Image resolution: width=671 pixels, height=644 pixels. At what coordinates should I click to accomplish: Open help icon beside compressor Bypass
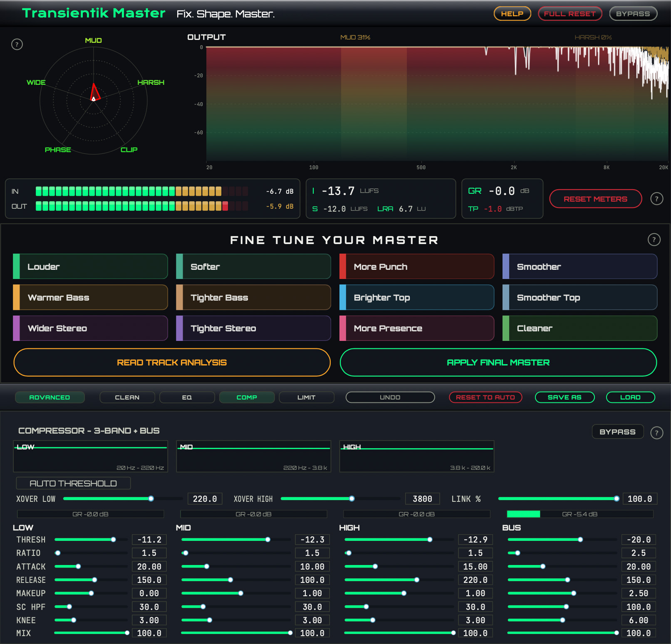click(x=656, y=433)
